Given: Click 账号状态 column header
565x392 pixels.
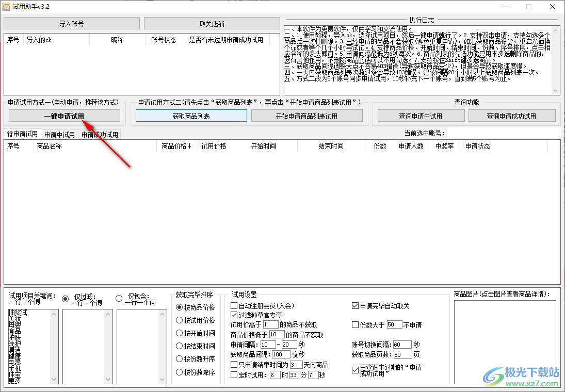Looking at the screenshot, I should click(x=164, y=40).
